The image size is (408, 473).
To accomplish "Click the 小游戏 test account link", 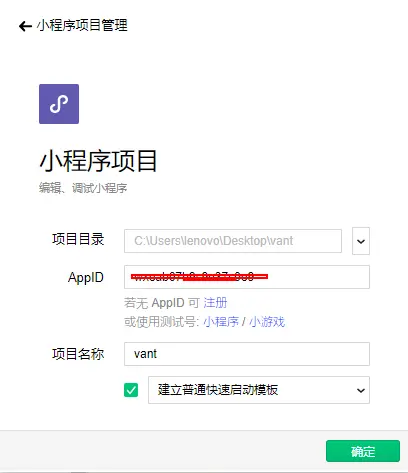I will pyautogui.click(x=267, y=322).
